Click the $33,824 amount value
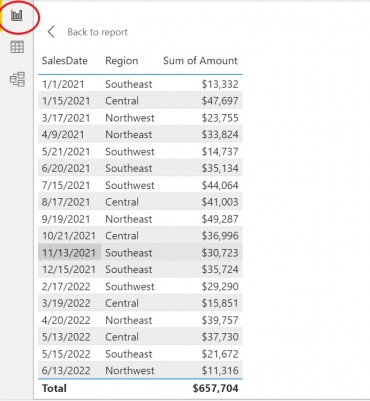370x401 pixels. point(220,135)
